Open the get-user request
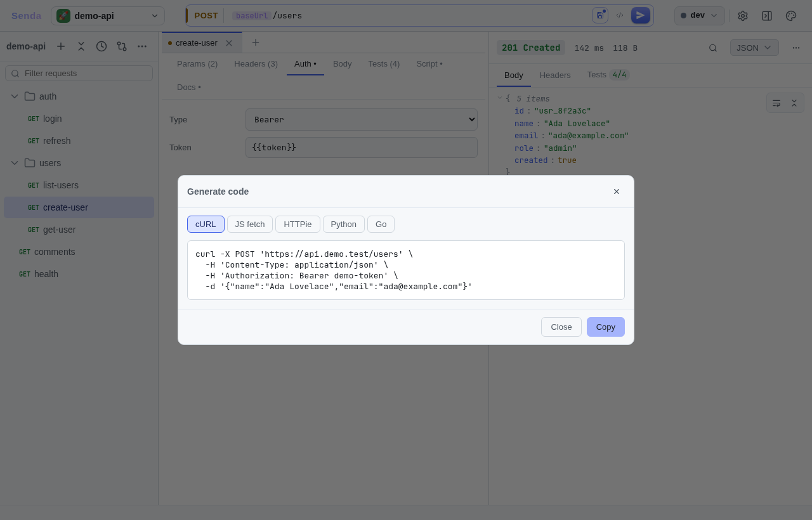The image size is (812, 520). pos(79,230)
